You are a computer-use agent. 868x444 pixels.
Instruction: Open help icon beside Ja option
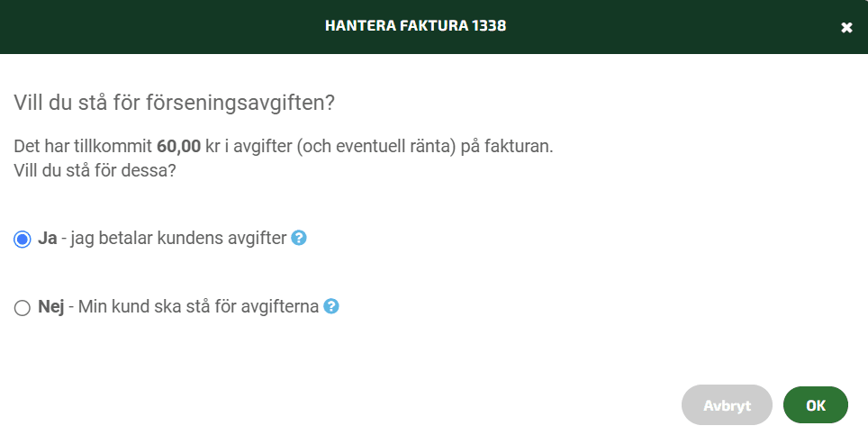coord(299,238)
